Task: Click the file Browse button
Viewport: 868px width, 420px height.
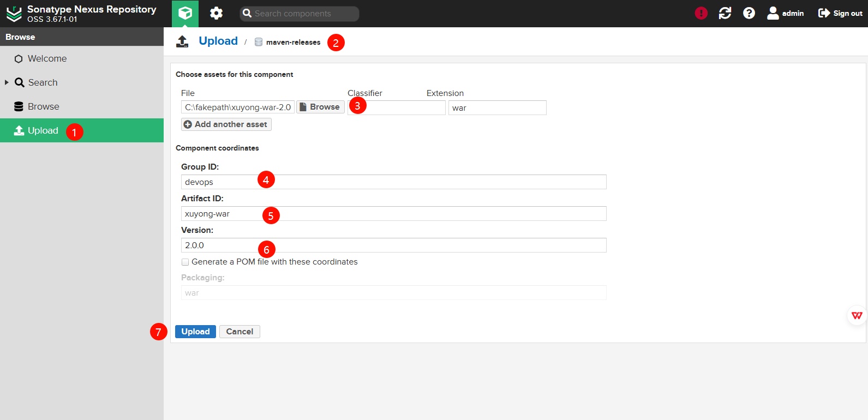Action: tap(320, 107)
